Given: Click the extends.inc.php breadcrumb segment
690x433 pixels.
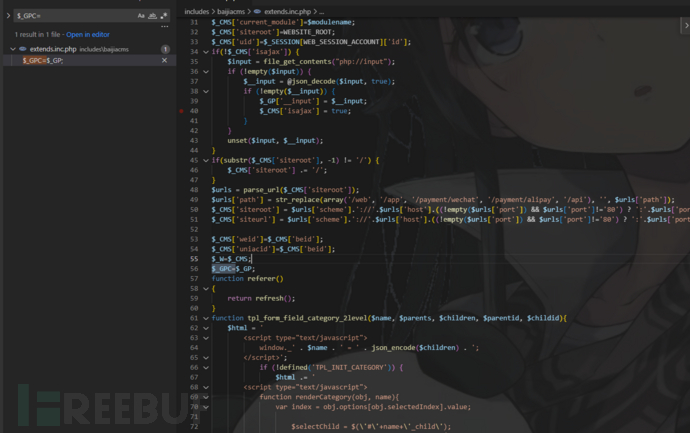Looking at the screenshot, I should pyautogui.click(x=287, y=11).
